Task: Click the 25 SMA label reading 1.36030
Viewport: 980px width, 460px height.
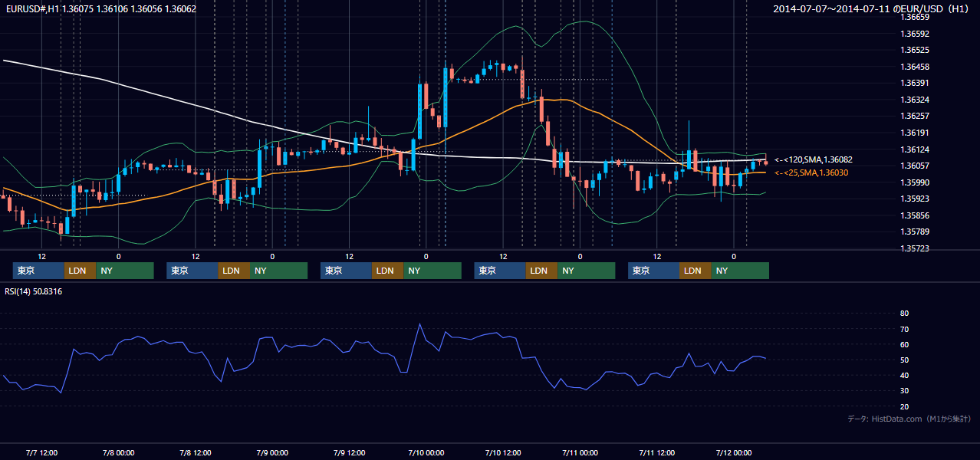Action: (x=811, y=173)
